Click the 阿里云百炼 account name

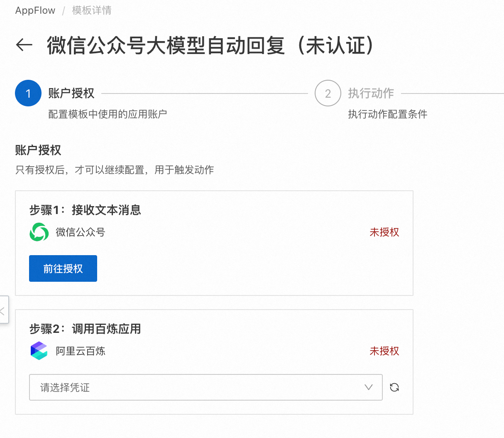(81, 351)
